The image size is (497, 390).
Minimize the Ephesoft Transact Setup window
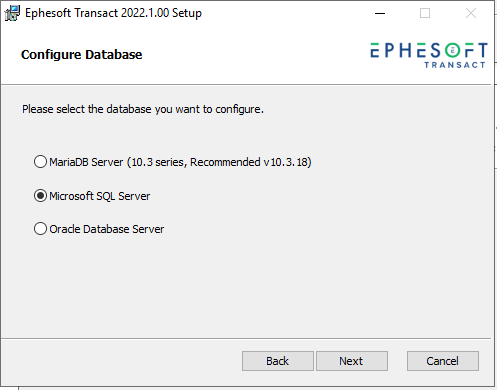click(x=380, y=13)
